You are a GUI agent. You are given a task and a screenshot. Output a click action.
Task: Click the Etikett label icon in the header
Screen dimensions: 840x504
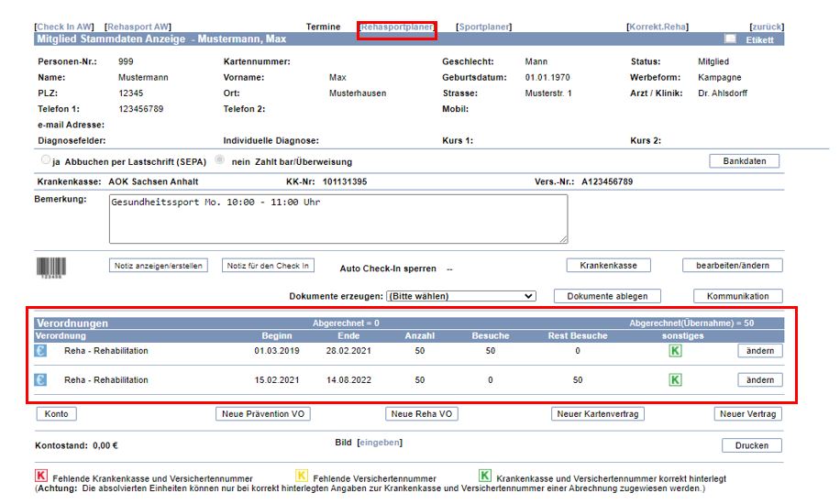730,39
